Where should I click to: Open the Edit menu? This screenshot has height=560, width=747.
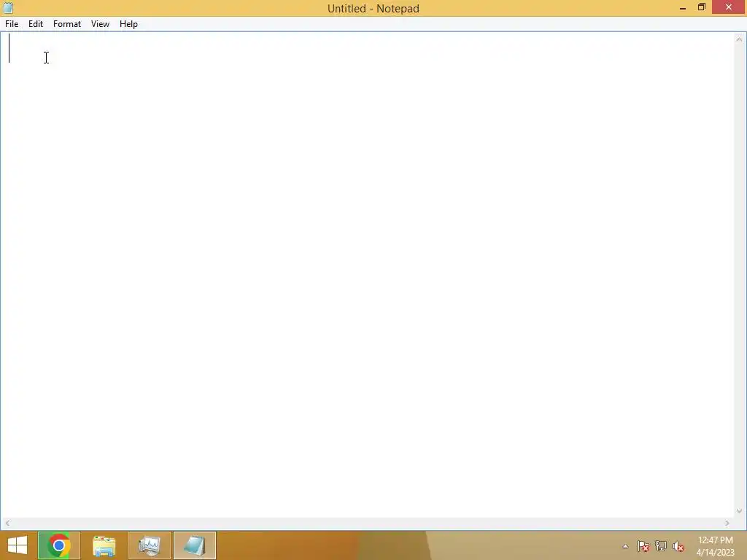tap(36, 24)
